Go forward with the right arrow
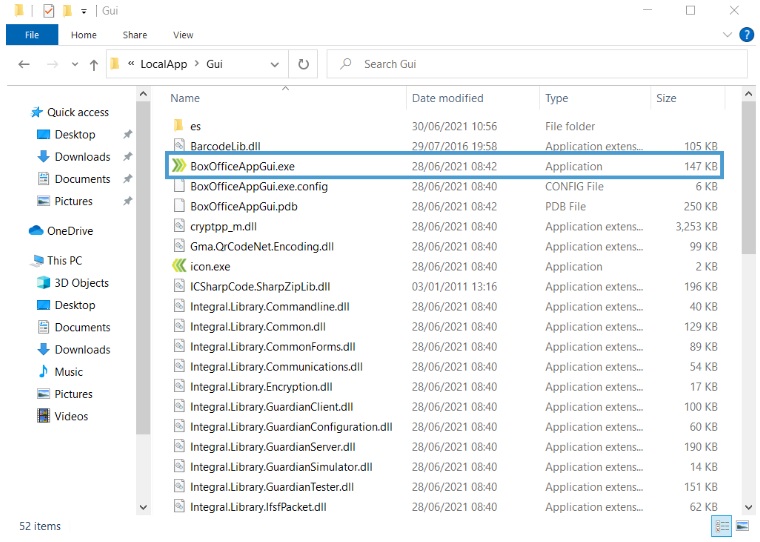Image resolution: width=760 pixels, height=542 pixels. point(52,64)
